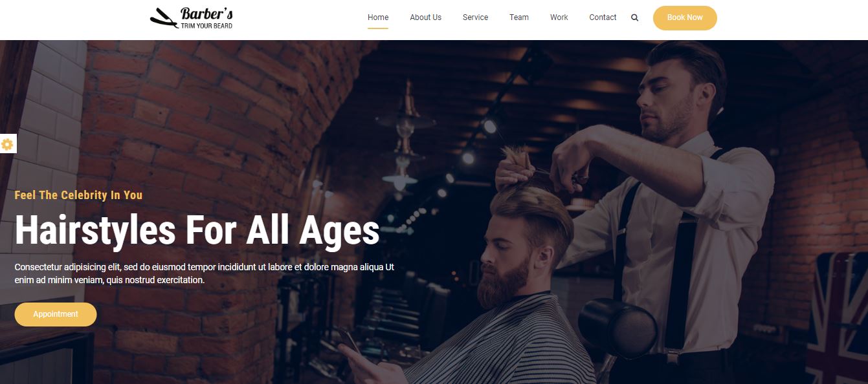The image size is (868, 384).
Task: Open the search magnifier icon
Action: pos(634,18)
